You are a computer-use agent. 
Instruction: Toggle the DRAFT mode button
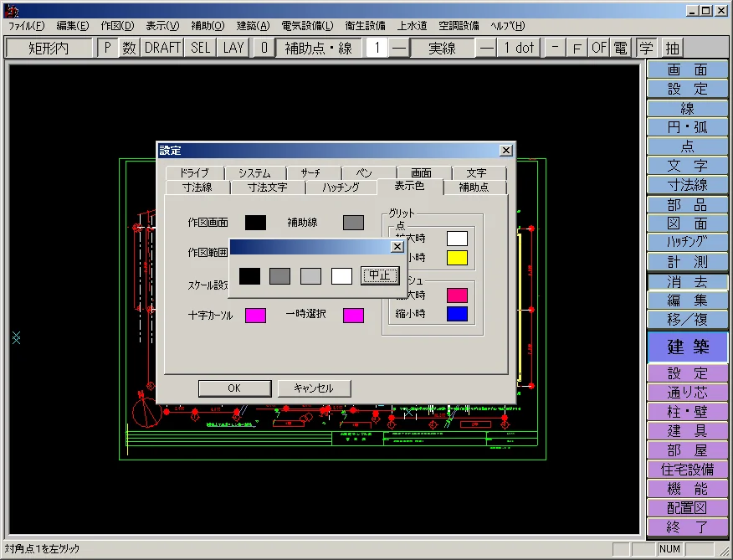162,48
